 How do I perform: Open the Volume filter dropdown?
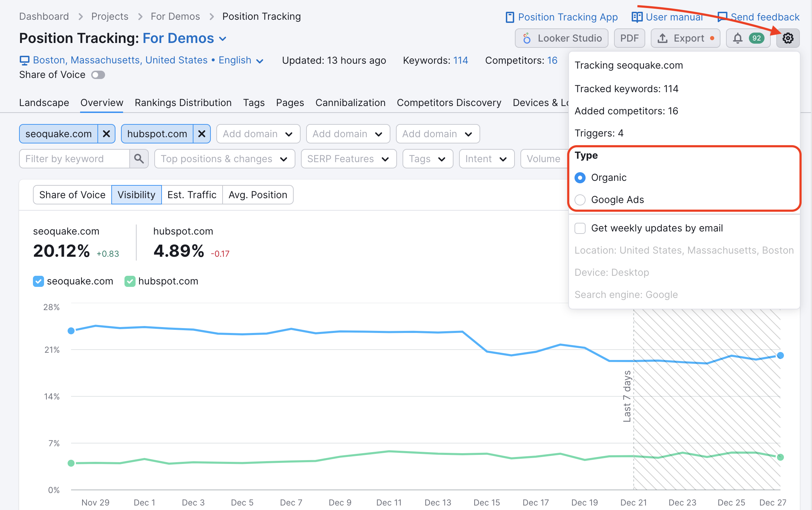[544, 159]
